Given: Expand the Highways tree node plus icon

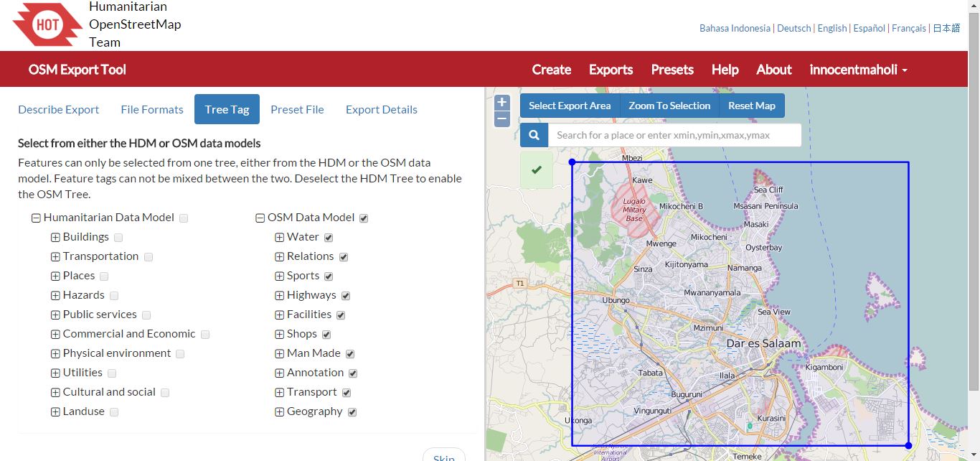Looking at the screenshot, I should pos(280,295).
